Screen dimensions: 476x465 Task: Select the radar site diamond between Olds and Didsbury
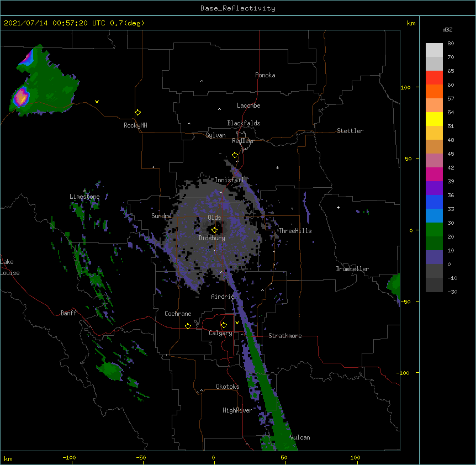214,230
